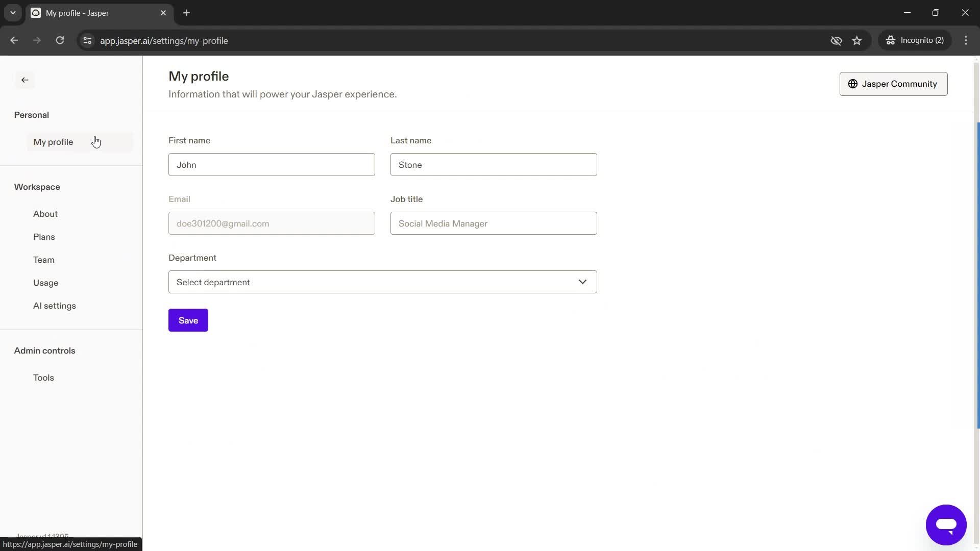Image resolution: width=980 pixels, height=551 pixels.
Task: Restore down the browser window
Action: pyautogui.click(x=936, y=13)
